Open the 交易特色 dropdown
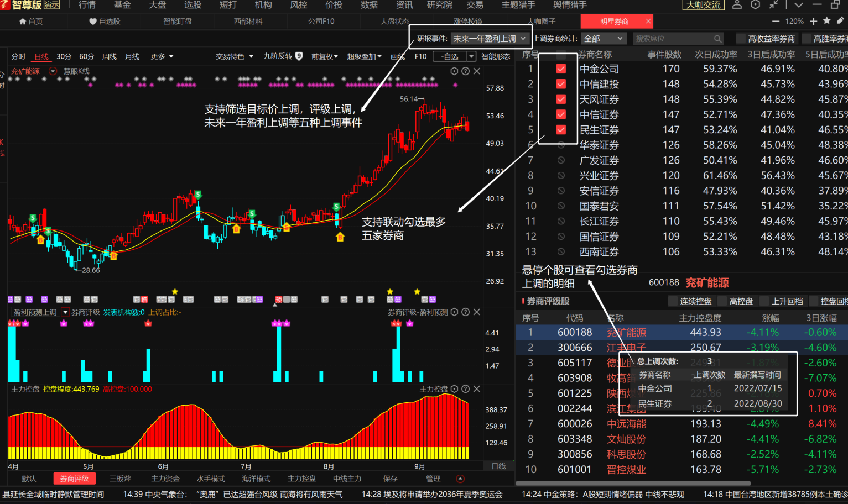848x504 pixels. coord(235,56)
